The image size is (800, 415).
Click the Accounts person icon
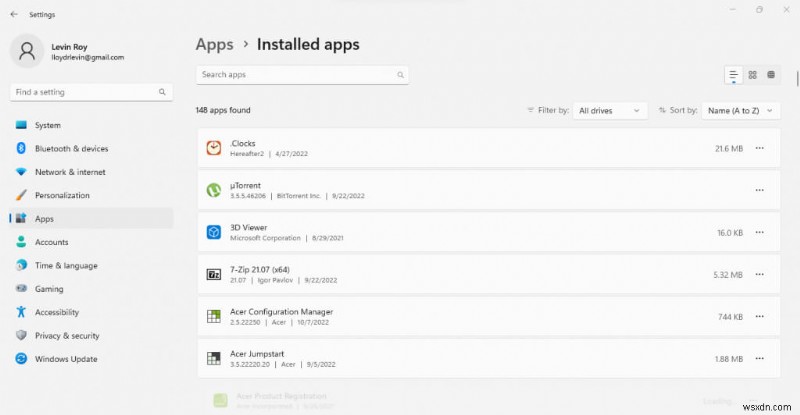click(x=21, y=242)
